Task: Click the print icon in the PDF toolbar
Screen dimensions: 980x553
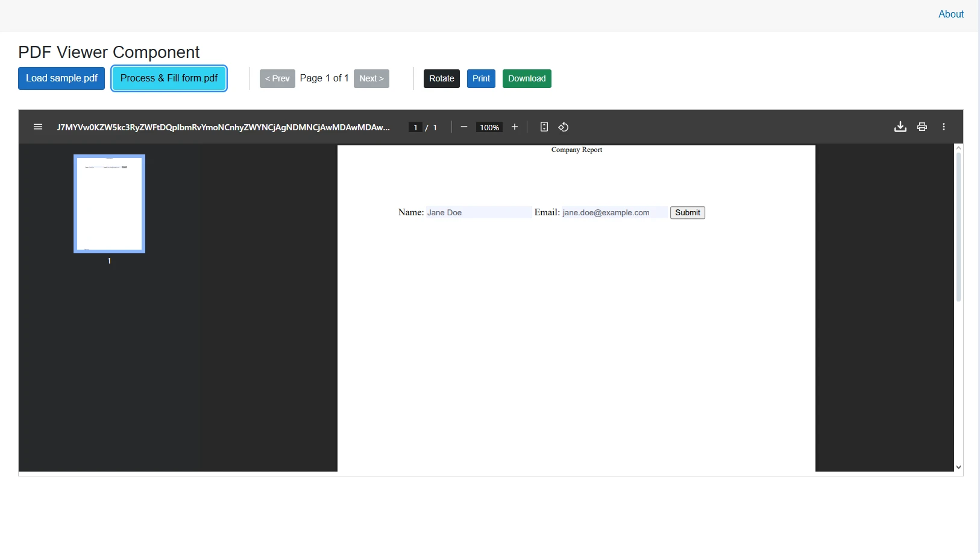Action: click(x=922, y=127)
